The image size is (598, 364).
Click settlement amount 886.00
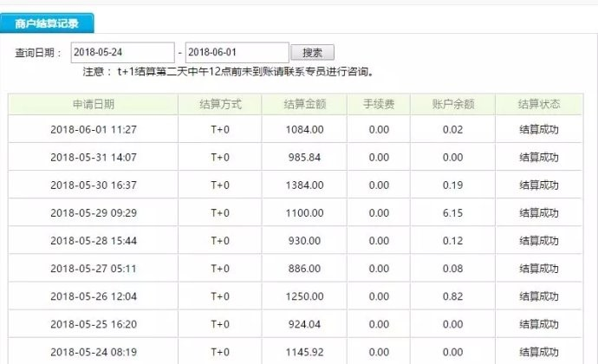click(x=304, y=269)
